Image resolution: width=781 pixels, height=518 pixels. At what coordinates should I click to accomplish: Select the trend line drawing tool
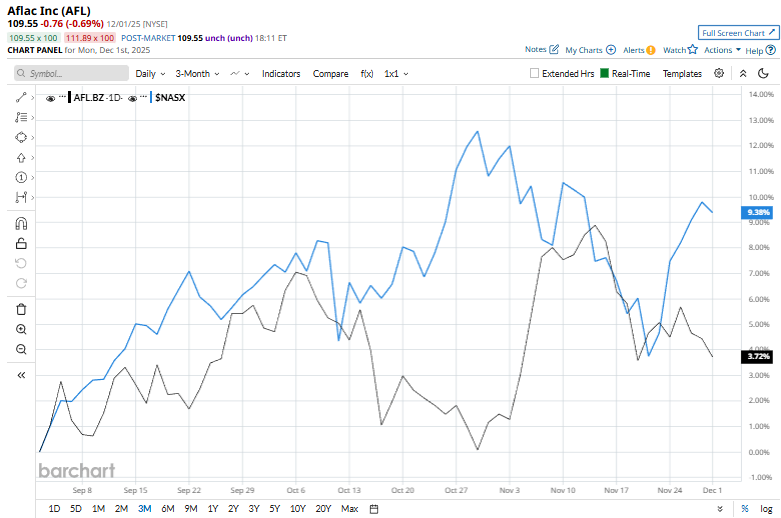pos(21,98)
